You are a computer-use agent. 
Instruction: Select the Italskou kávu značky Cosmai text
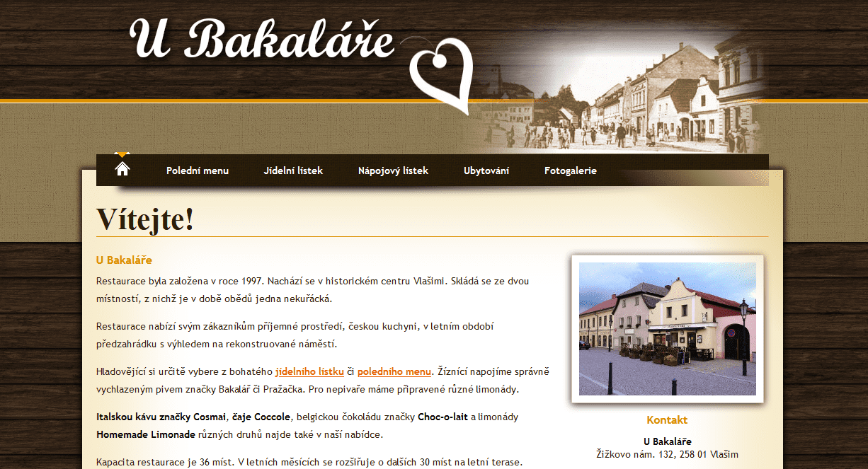[x=162, y=417]
